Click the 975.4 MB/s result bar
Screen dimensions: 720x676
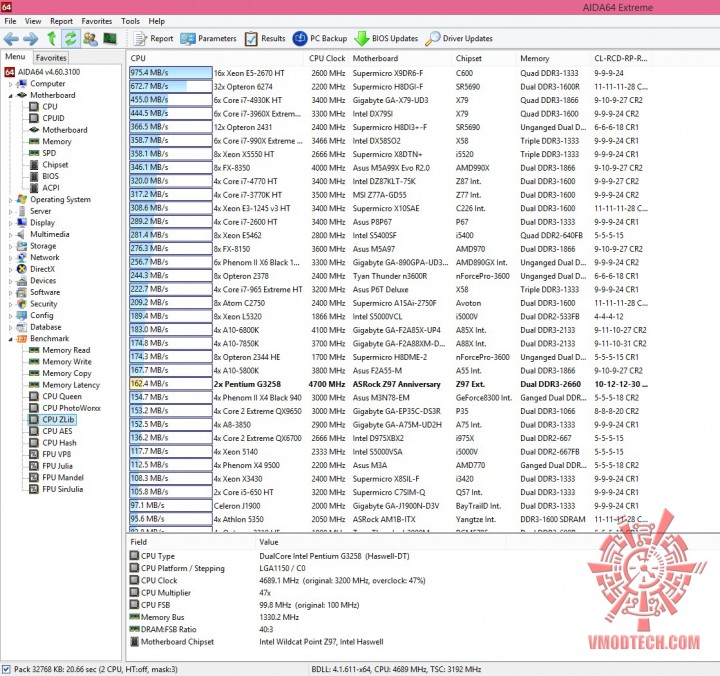170,73
